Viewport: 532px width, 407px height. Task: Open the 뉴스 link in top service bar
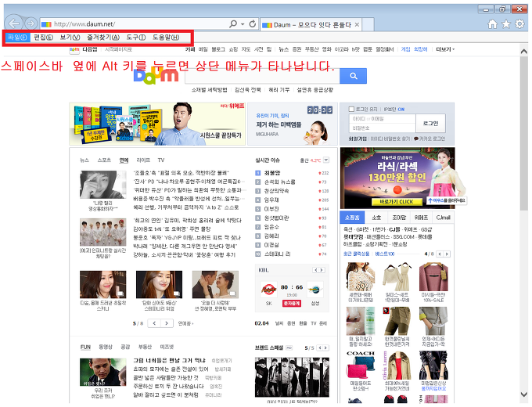point(283,49)
